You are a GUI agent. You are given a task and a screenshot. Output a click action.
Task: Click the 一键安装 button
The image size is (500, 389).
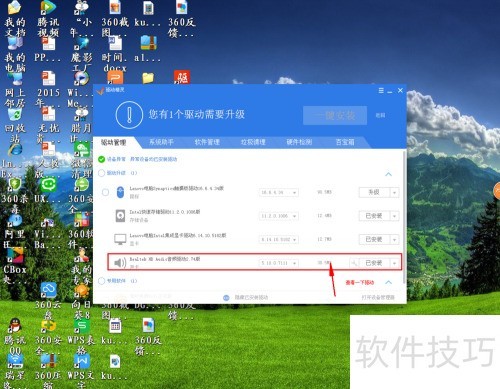click(335, 115)
